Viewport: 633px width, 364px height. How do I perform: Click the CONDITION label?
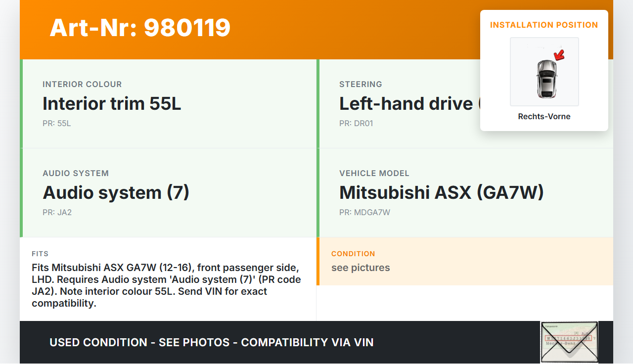(353, 254)
